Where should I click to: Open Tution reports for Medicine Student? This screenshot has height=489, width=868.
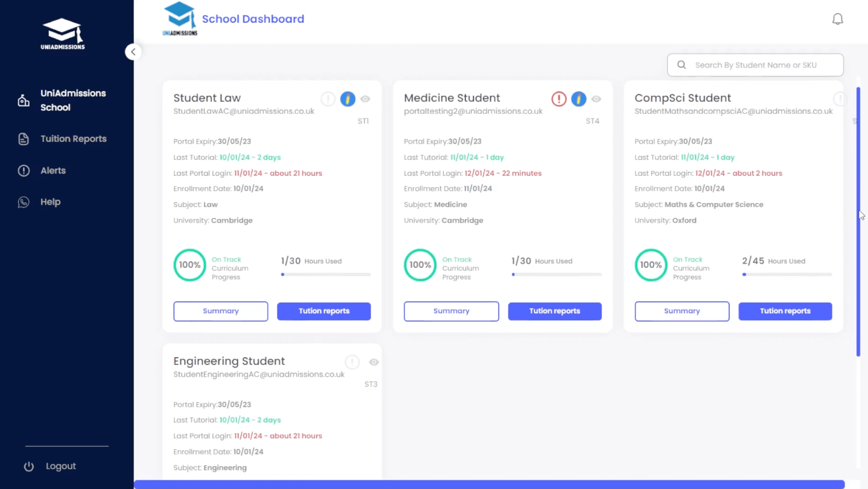click(555, 311)
